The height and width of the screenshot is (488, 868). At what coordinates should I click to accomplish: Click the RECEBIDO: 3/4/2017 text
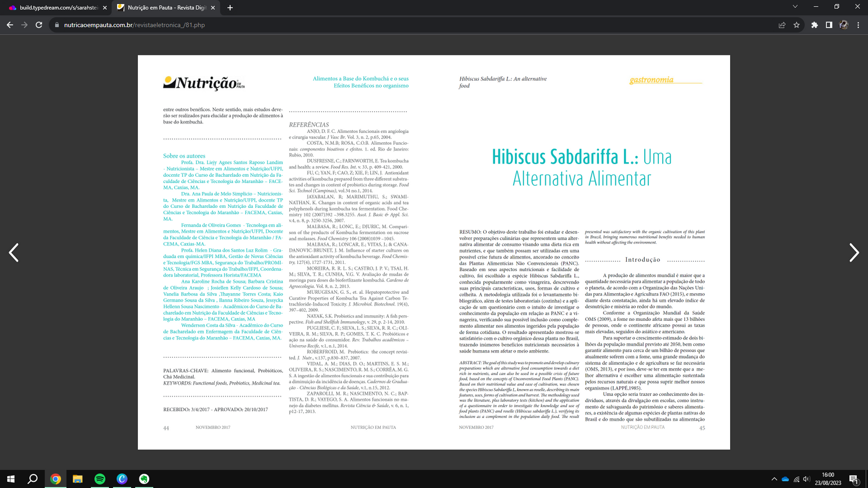pyautogui.click(x=216, y=409)
